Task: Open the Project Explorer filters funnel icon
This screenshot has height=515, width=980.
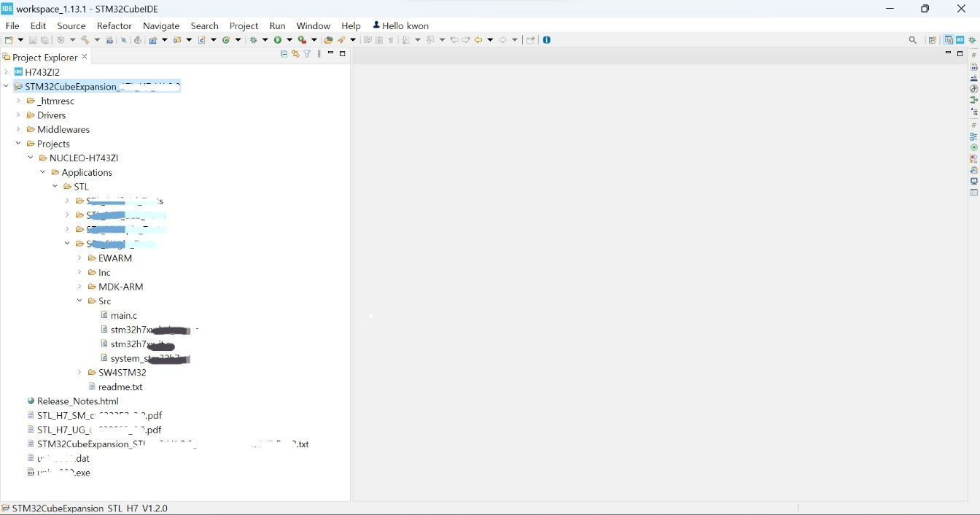Action: click(x=307, y=54)
